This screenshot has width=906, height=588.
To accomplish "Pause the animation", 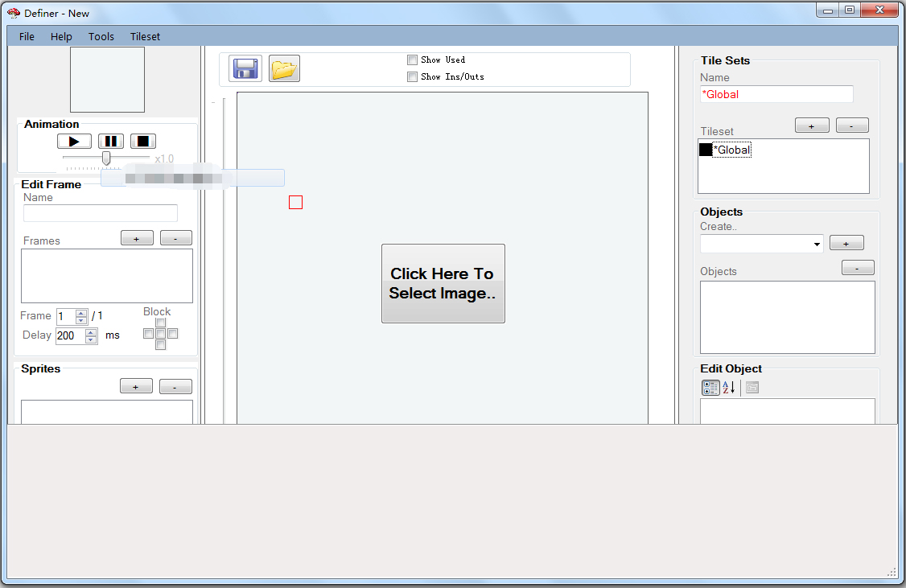I will (110, 141).
